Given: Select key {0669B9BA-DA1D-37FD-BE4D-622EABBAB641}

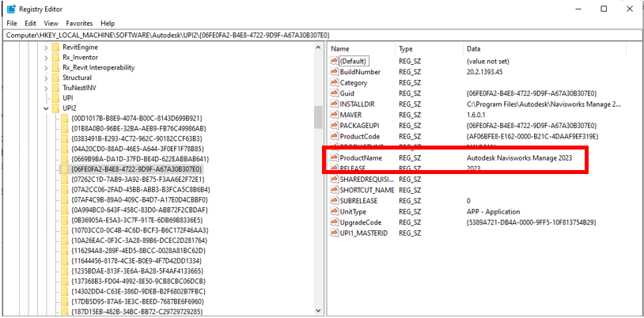Looking at the screenshot, I should tap(140, 159).
